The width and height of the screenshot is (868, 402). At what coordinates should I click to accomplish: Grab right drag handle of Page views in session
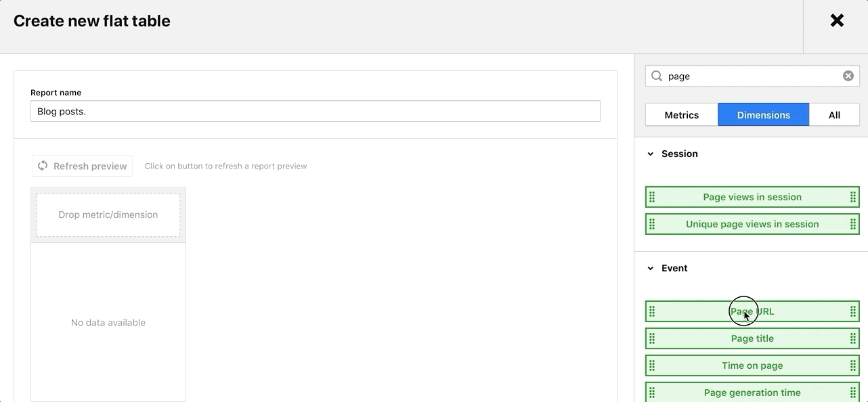853,197
